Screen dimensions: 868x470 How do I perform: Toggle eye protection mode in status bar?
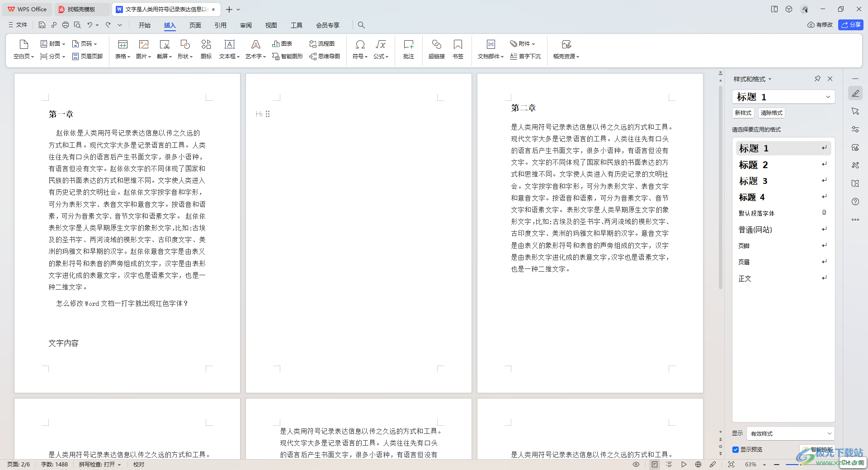636,465
